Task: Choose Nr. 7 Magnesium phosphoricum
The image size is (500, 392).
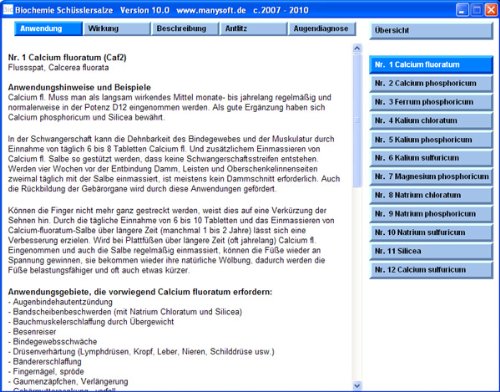Action: [x=431, y=177]
